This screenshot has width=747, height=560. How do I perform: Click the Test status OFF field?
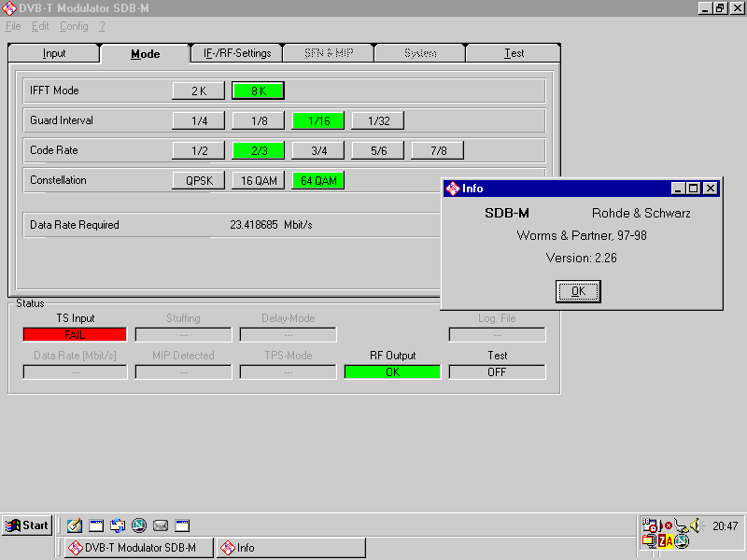click(498, 372)
